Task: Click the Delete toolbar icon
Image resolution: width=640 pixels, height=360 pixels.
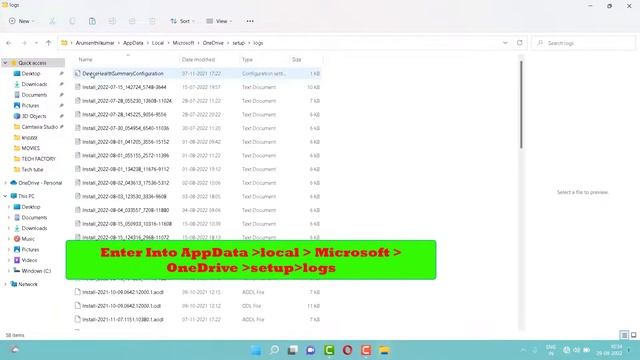Action: (152, 21)
